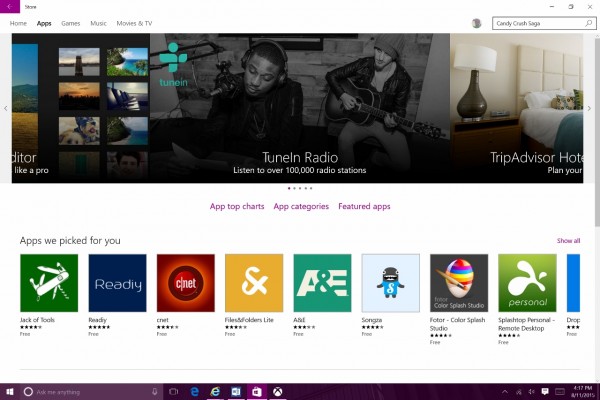Open the Xbox taskbar icon
This screenshot has height=400, width=600.
[277, 392]
